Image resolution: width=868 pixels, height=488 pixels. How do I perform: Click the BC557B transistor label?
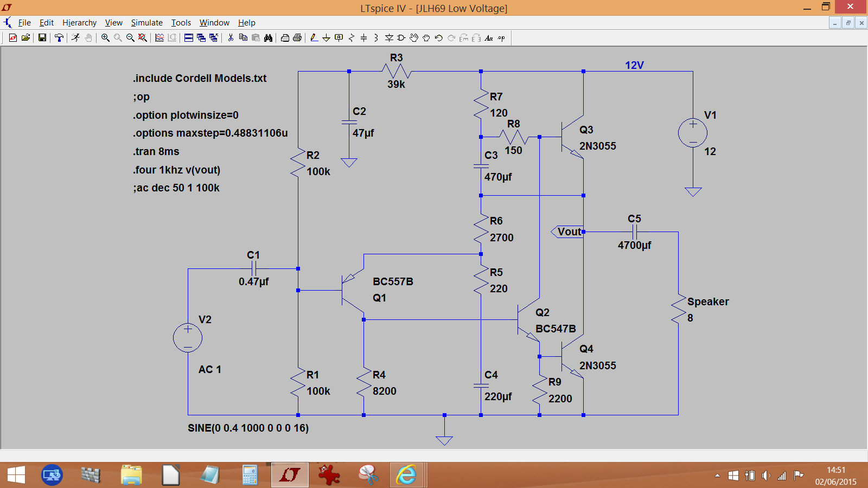(x=393, y=281)
